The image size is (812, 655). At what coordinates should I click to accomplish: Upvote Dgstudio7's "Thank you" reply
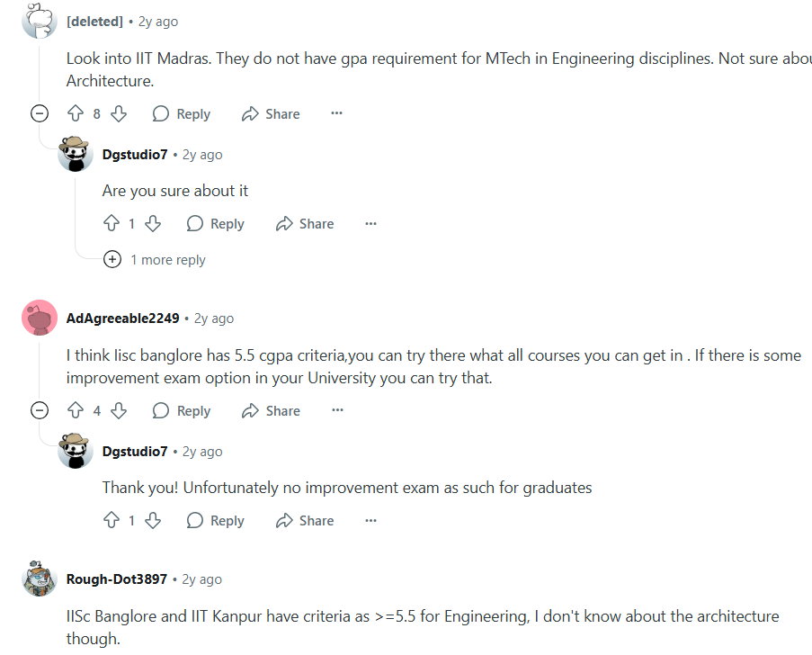(x=112, y=521)
